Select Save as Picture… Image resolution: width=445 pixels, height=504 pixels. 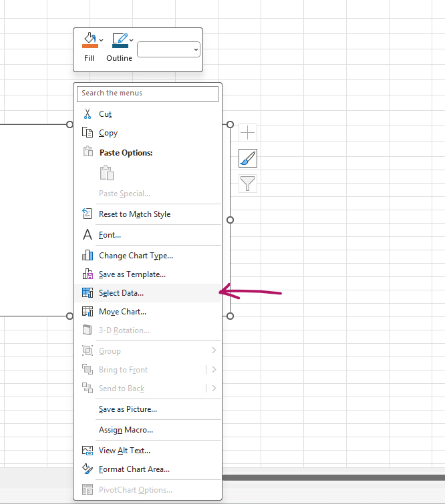(x=148, y=409)
